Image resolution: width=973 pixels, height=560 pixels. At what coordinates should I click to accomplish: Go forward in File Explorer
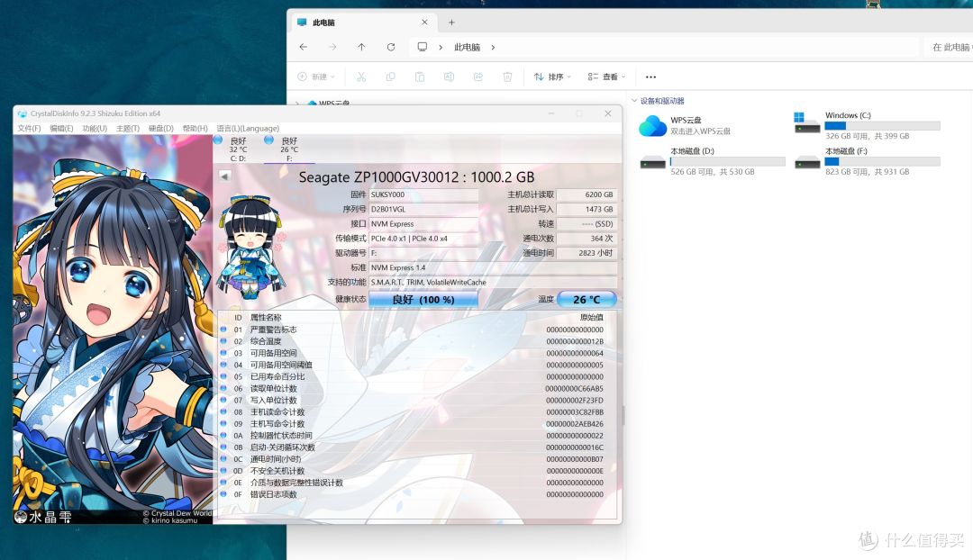point(332,47)
